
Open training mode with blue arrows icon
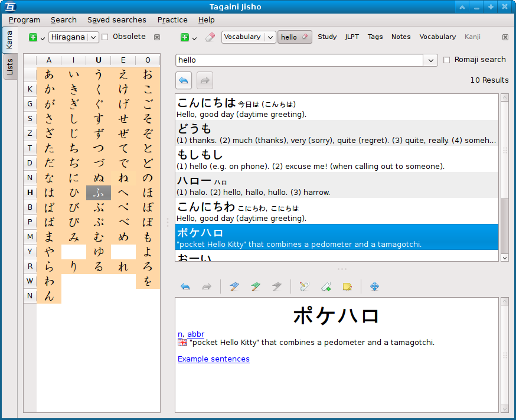click(x=374, y=286)
